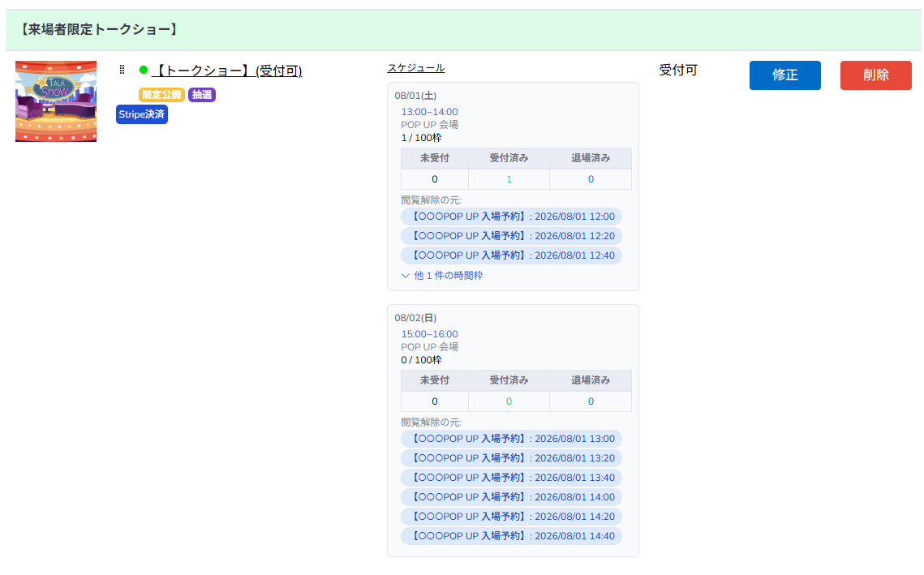The width and height of the screenshot is (924, 575).
Task: Click 退場済み count 0 for 08/01
Action: click(591, 179)
